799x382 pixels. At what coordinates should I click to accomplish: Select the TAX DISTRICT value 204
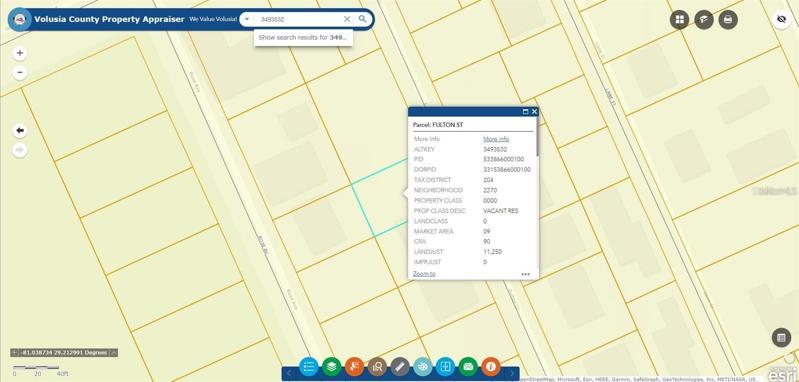[x=488, y=180]
